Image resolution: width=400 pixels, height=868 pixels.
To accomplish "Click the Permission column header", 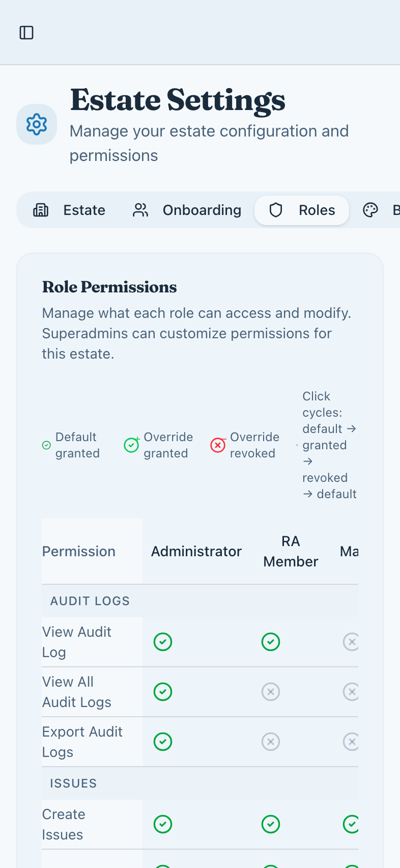I will tap(79, 551).
